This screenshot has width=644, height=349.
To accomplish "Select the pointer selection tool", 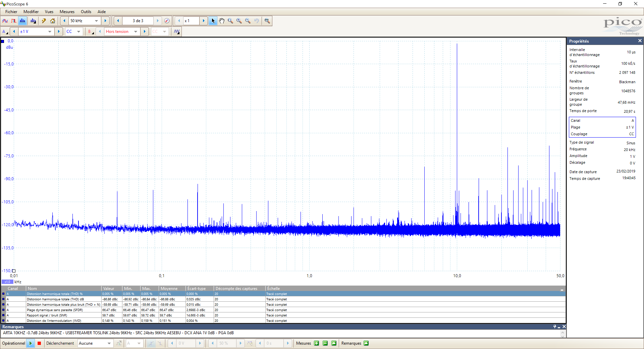I will (x=213, y=21).
